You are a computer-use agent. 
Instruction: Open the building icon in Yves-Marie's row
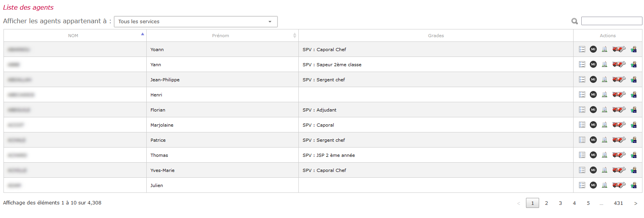[x=605, y=170]
